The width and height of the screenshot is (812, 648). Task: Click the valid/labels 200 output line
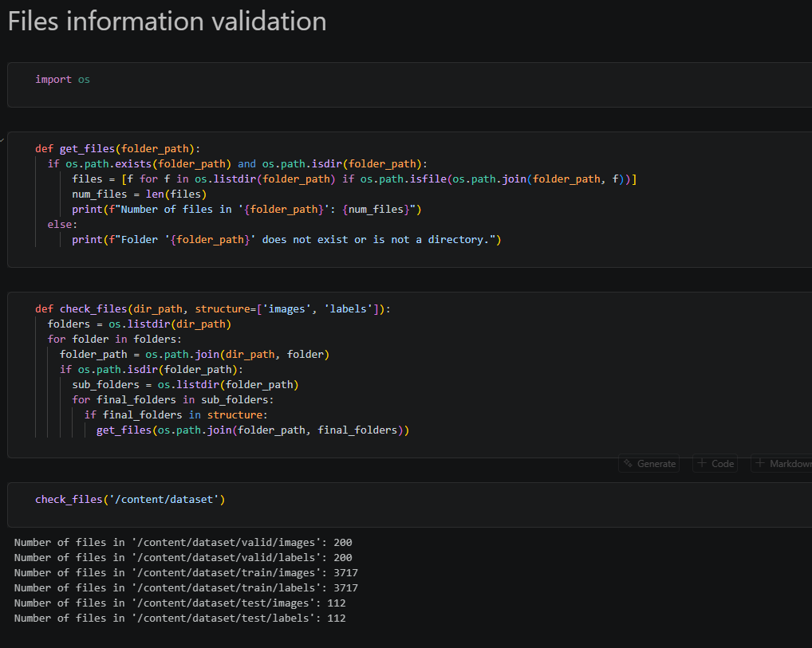click(x=183, y=557)
